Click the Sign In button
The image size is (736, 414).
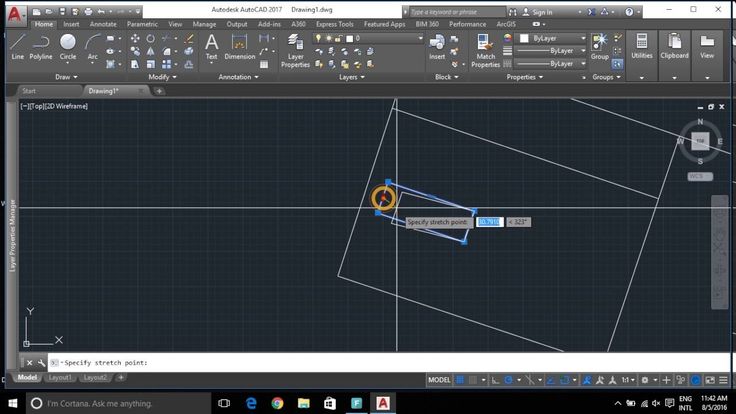(542, 12)
